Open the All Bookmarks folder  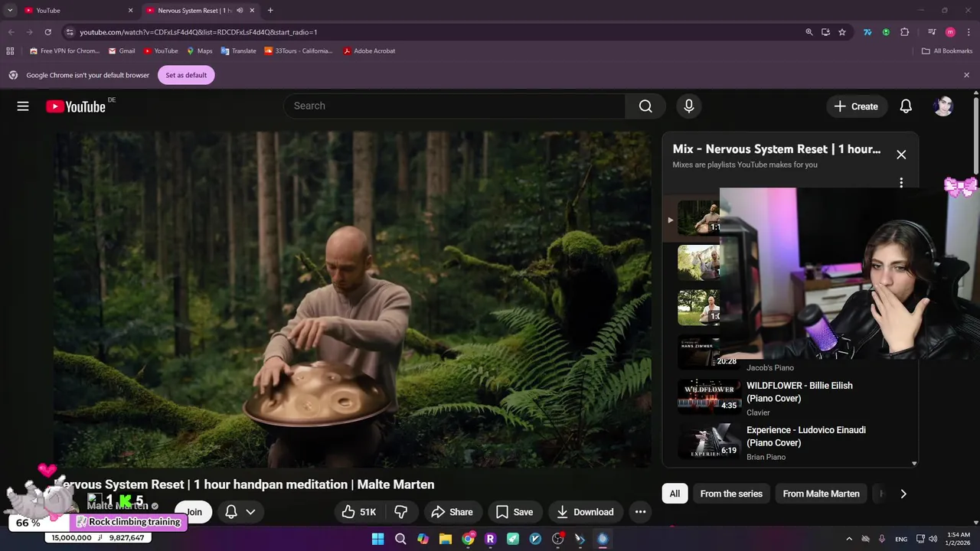947,51
